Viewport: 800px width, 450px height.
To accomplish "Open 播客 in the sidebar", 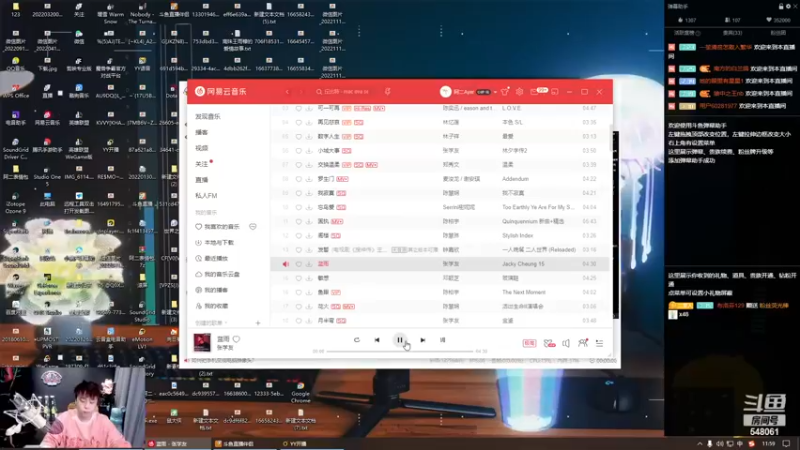I will [202, 132].
